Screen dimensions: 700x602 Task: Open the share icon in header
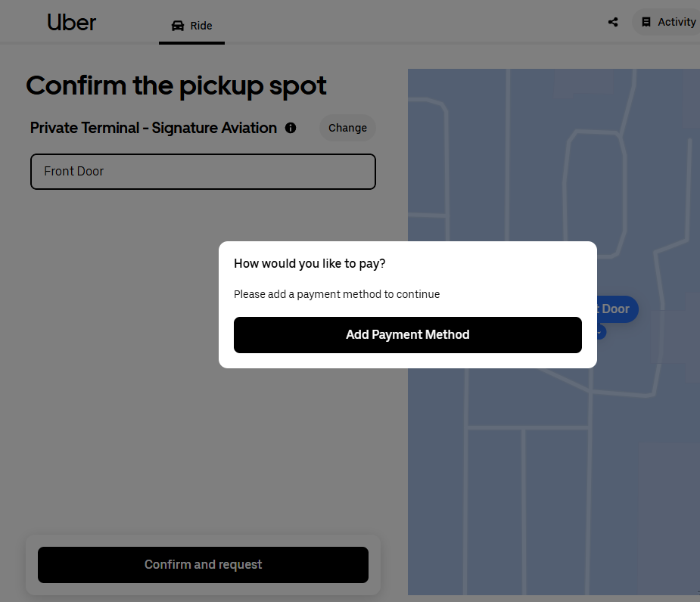pos(613,22)
